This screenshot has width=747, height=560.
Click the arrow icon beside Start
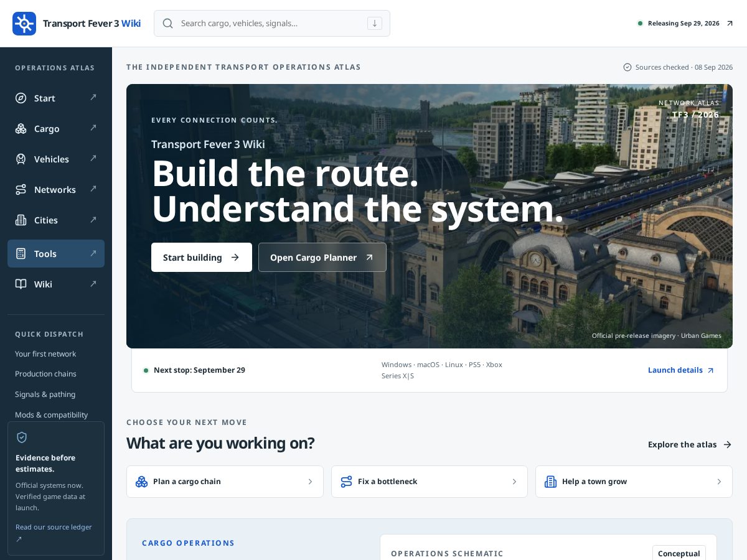[x=93, y=97]
